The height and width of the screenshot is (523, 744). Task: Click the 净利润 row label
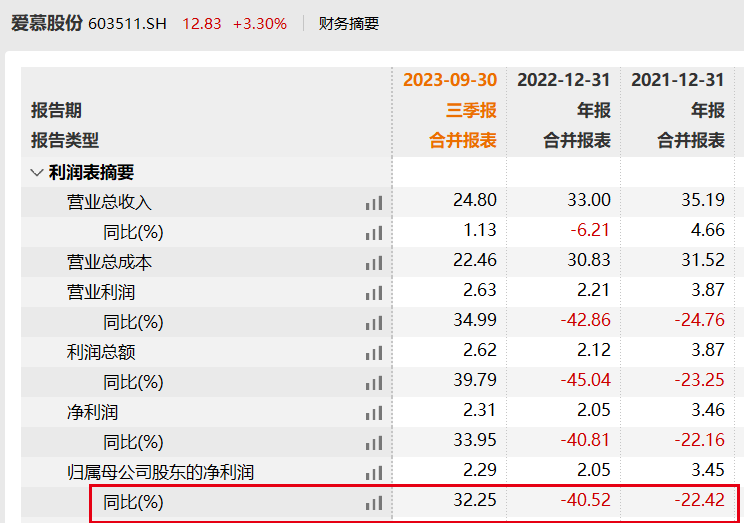pyautogui.click(x=92, y=412)
